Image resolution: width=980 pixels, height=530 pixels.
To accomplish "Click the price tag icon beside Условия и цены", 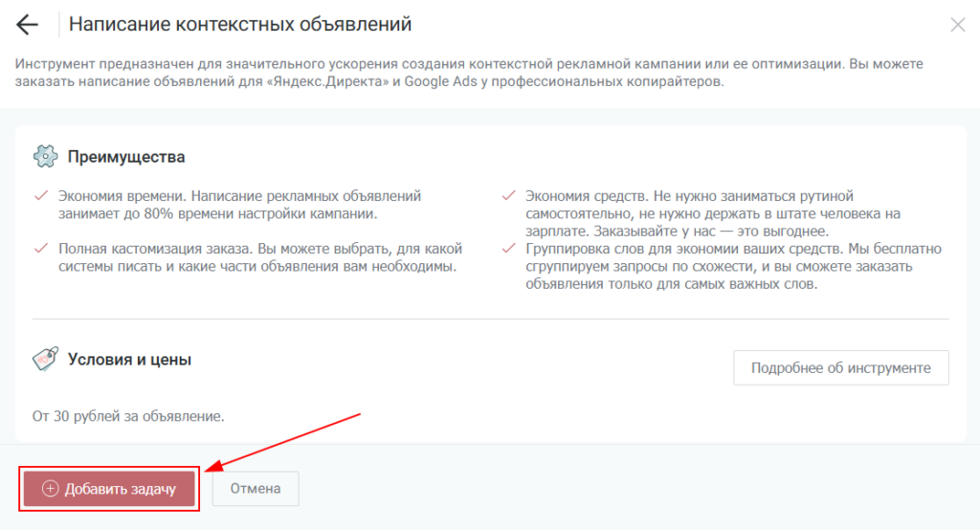I will 44,360.
